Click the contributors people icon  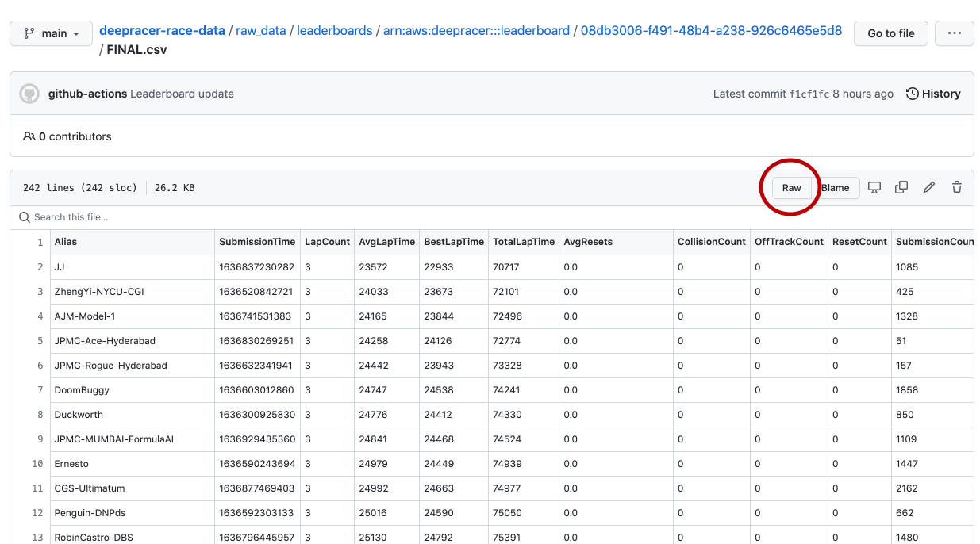pyautogui.click(x=29, y=136)
